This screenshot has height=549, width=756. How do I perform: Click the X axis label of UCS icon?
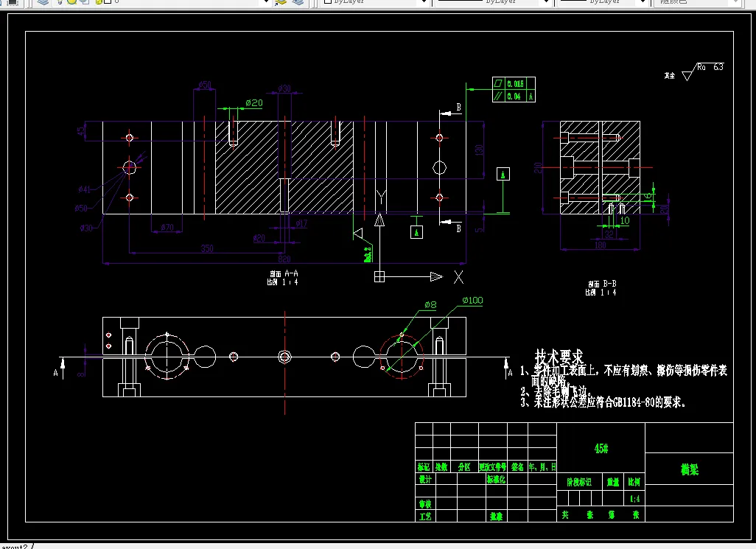458,276
